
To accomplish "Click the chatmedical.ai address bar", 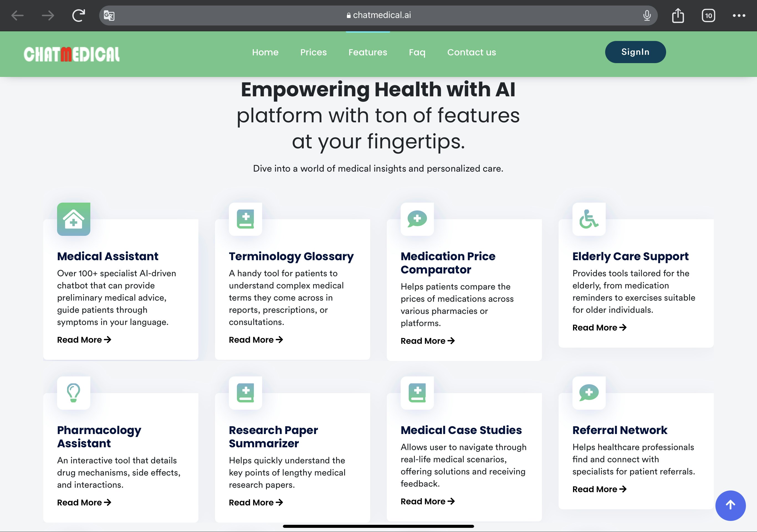I will tap(378, 16).
